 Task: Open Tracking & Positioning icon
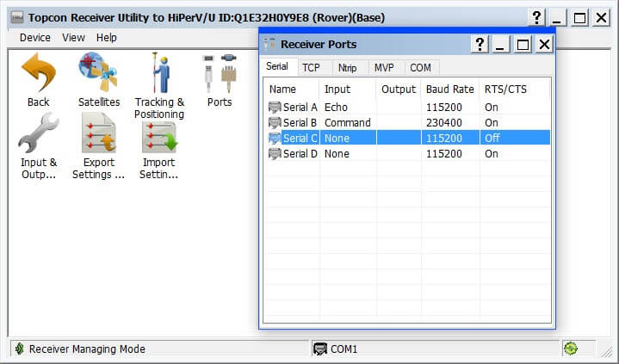[x=159, y=73]
